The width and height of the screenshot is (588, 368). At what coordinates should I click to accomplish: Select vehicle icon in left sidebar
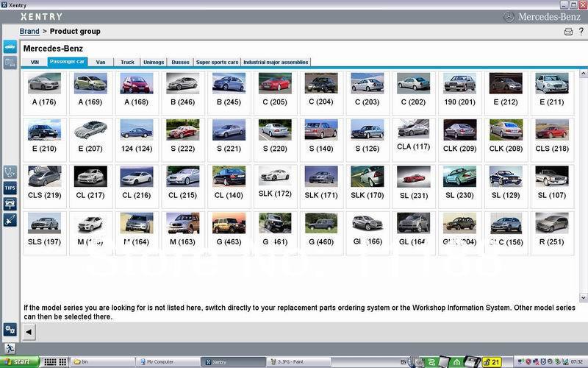[10, 47]
